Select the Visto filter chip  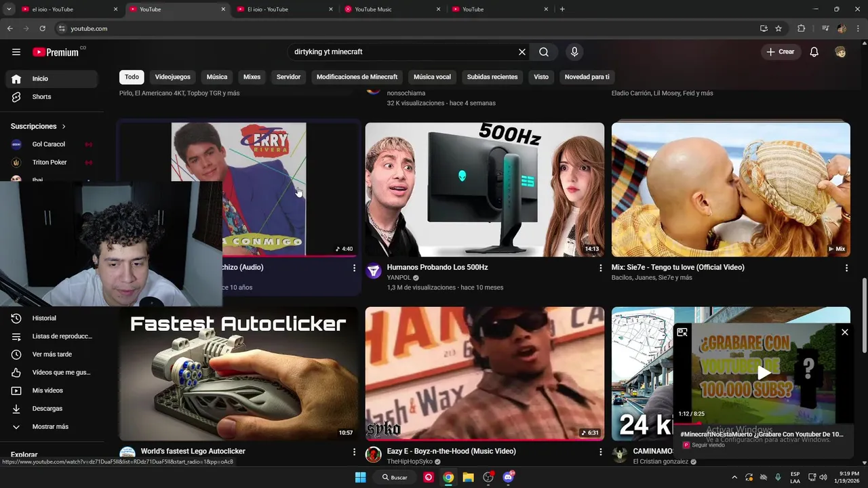[541, 77]
